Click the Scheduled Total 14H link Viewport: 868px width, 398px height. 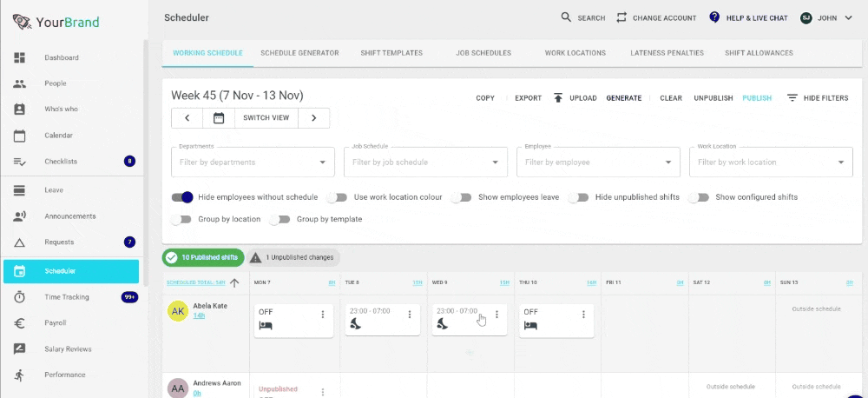coord(196,282)
